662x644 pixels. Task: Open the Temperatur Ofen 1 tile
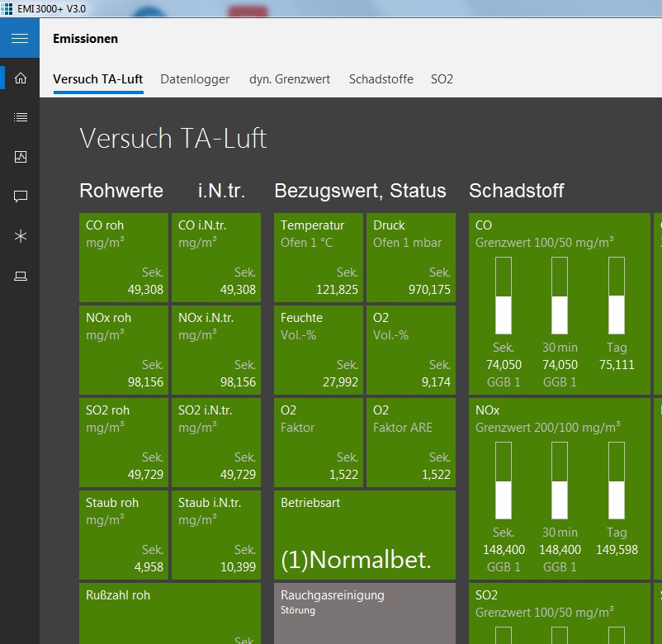click(x=319, y=258)
